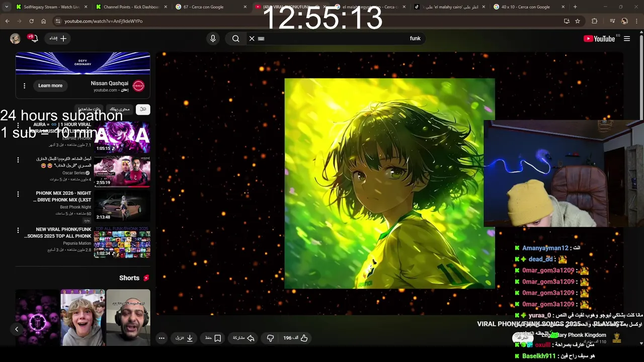
Task: Open options for the Oscar Series video
Action: point(18,160)
